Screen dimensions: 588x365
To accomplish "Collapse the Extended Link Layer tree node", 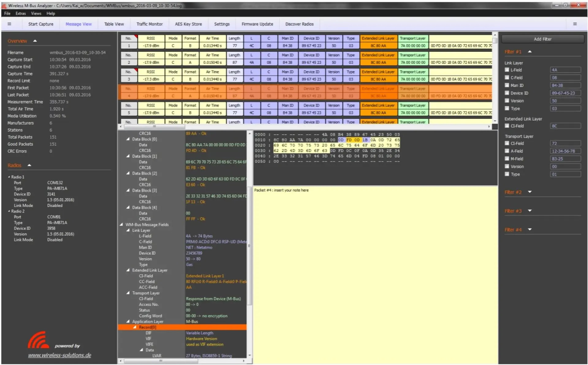I will coord(128,270).
